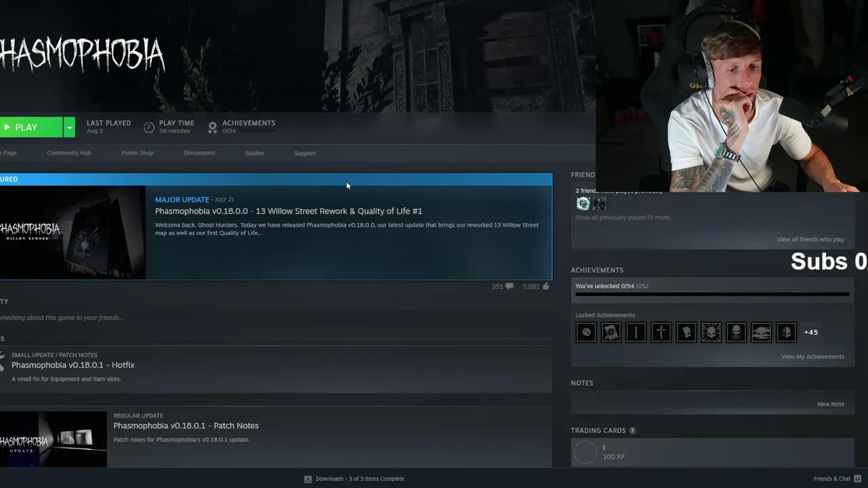Image resolution: width=868 pixels, height=488 pixels.
Task: Switch to the Points Shop tab
Action: coord(138,153)
